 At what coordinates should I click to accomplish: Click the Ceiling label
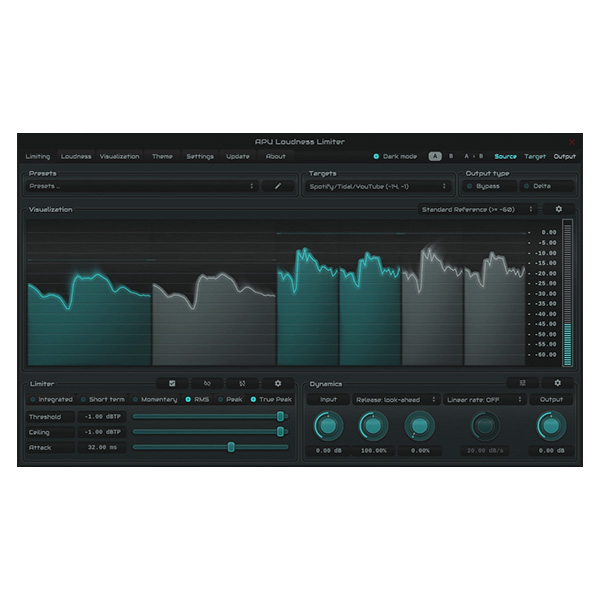50,432
